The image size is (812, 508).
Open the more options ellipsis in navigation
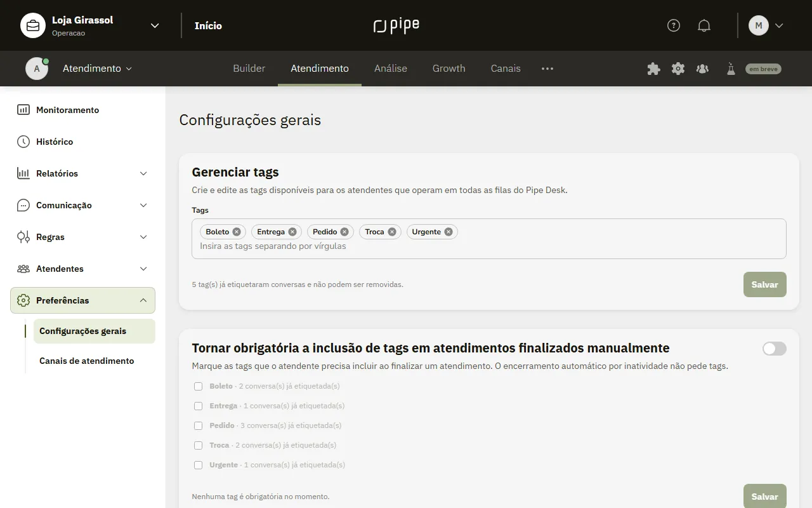547,69
